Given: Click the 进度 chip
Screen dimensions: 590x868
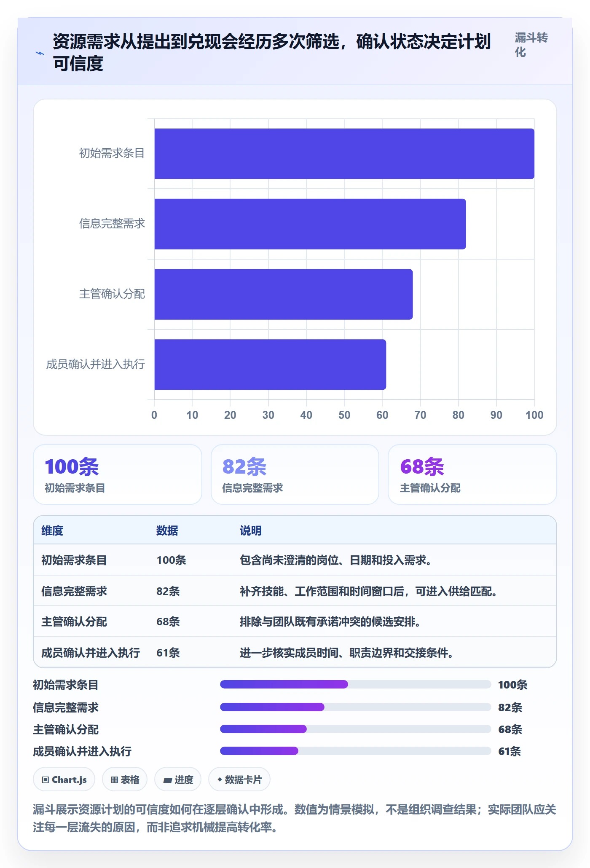Looking at the screenshot, I should (178, 780).
